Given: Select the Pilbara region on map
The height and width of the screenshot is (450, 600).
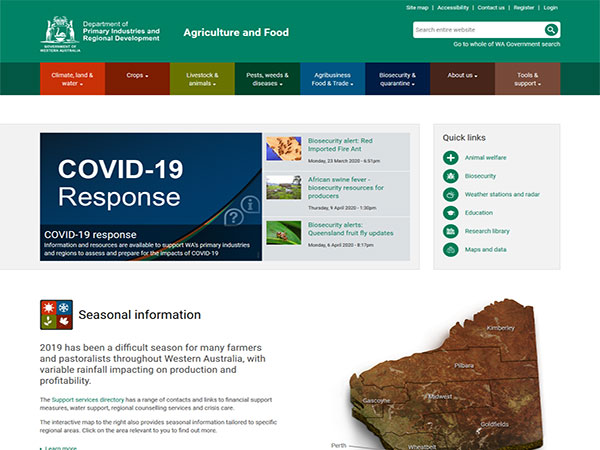Looking at the screenshot, I should coord(464,365).
